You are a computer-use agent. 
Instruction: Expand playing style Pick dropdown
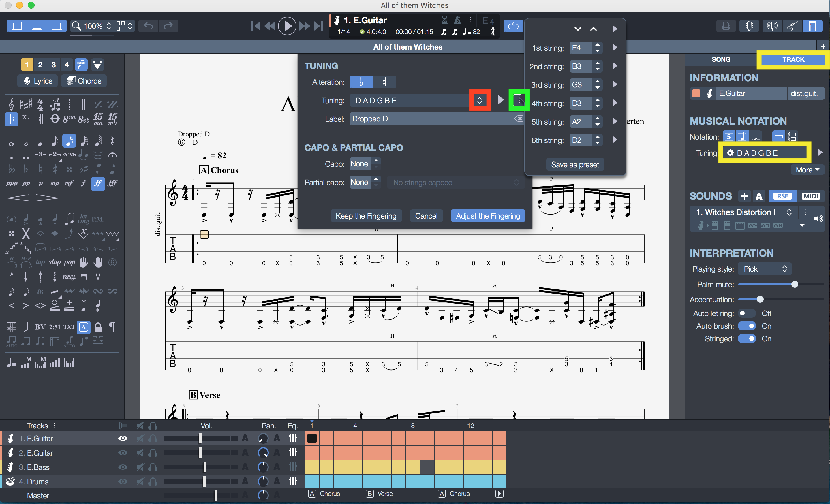coord(765,269)
